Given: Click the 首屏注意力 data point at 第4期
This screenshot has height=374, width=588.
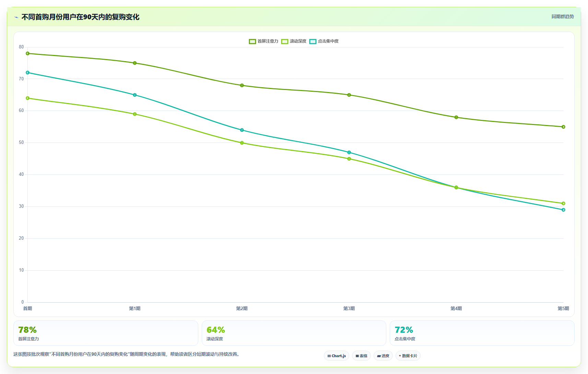Looking at the screenshot, I should point(456,117).
